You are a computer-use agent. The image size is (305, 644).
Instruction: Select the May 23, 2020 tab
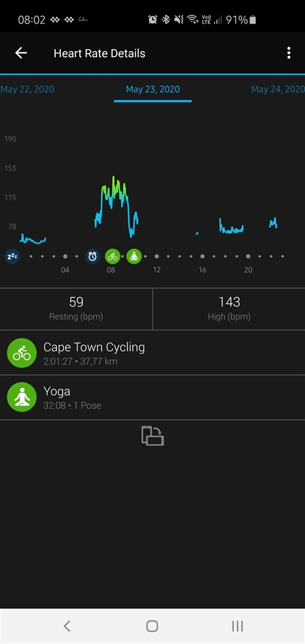tap(152, 89)
